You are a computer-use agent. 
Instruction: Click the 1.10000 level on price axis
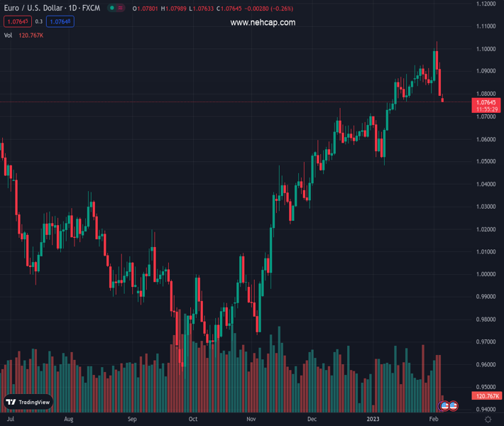click(486, 49)
